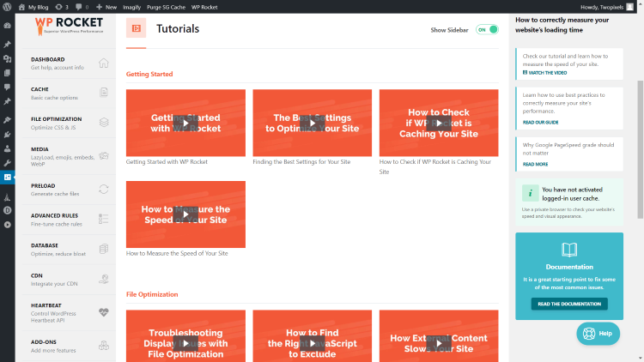
Task: Click the page vertical scrollbar
Action: click(x=641, y=150)
